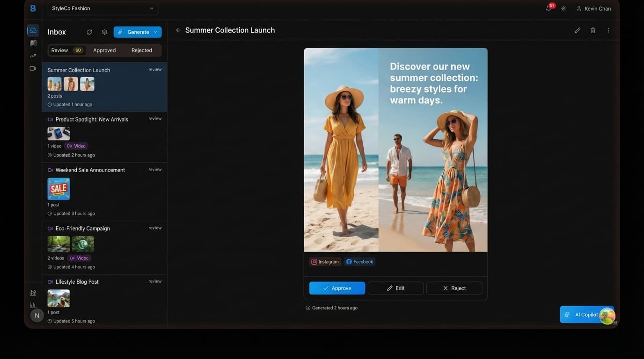Image resolution: width=644 pixels, height=359 pixels.
Task: Toggle the Facebook platform chip
Action: [x=359, y=261]
